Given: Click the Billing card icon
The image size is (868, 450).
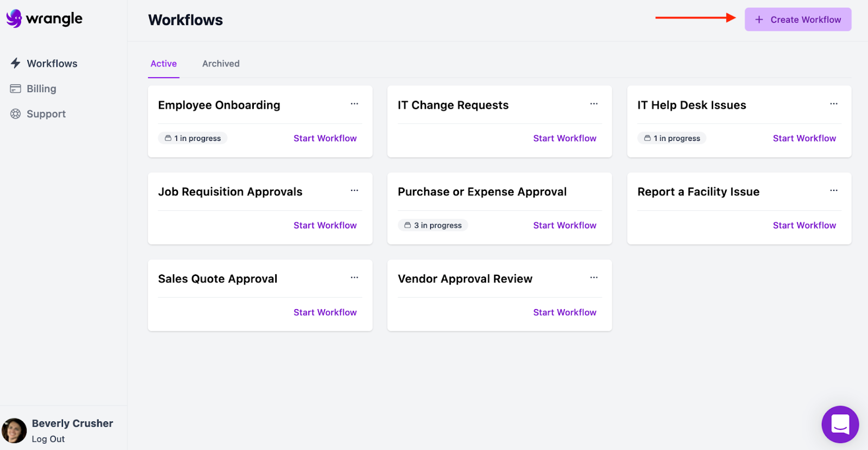Looking at the screenshot, I should [16, 88].
